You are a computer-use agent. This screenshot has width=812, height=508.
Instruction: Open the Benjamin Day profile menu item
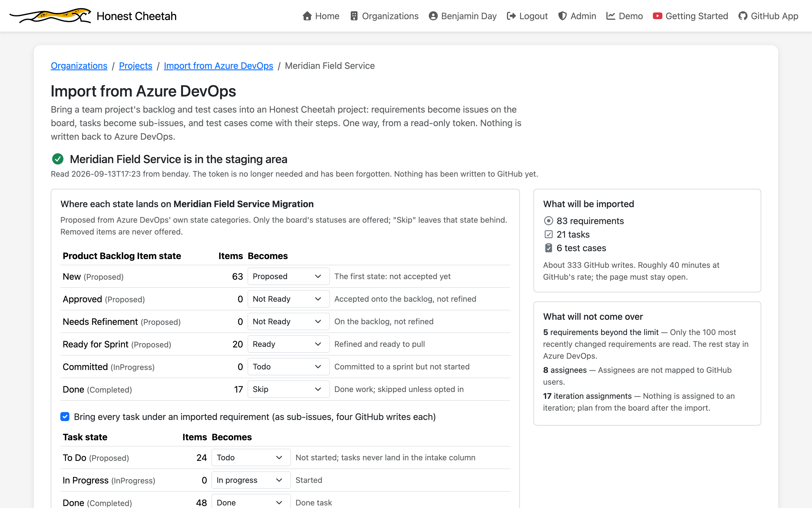(463, 16)
